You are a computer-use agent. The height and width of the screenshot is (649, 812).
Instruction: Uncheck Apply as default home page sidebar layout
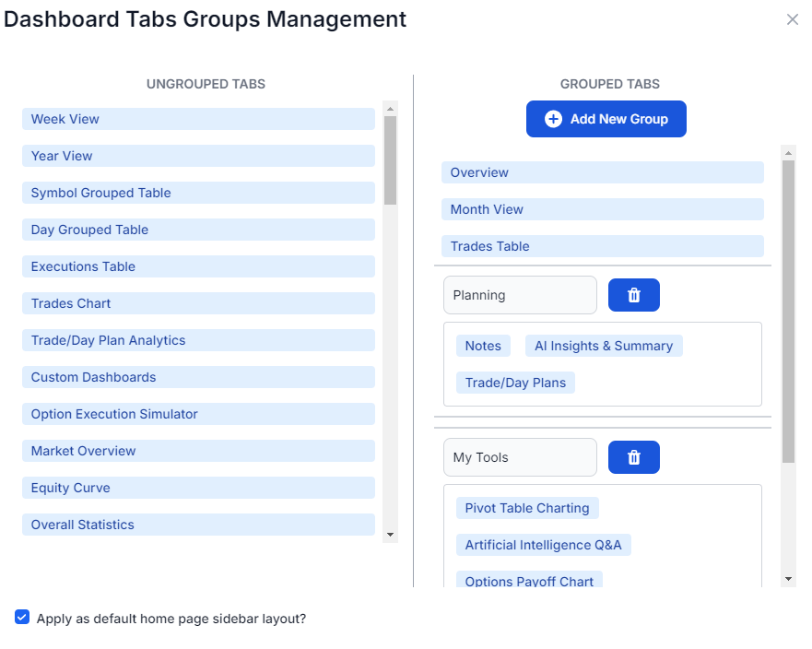pos(22,617)
